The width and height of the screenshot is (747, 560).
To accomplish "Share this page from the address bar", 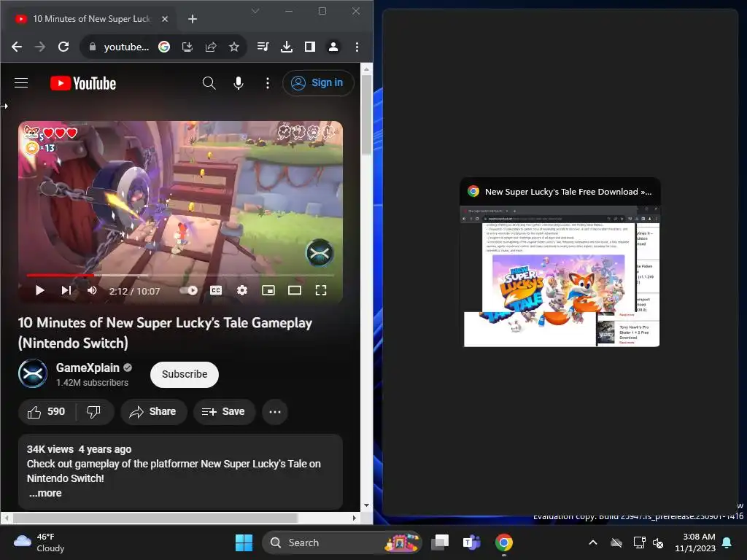I will tap(211, 47).
